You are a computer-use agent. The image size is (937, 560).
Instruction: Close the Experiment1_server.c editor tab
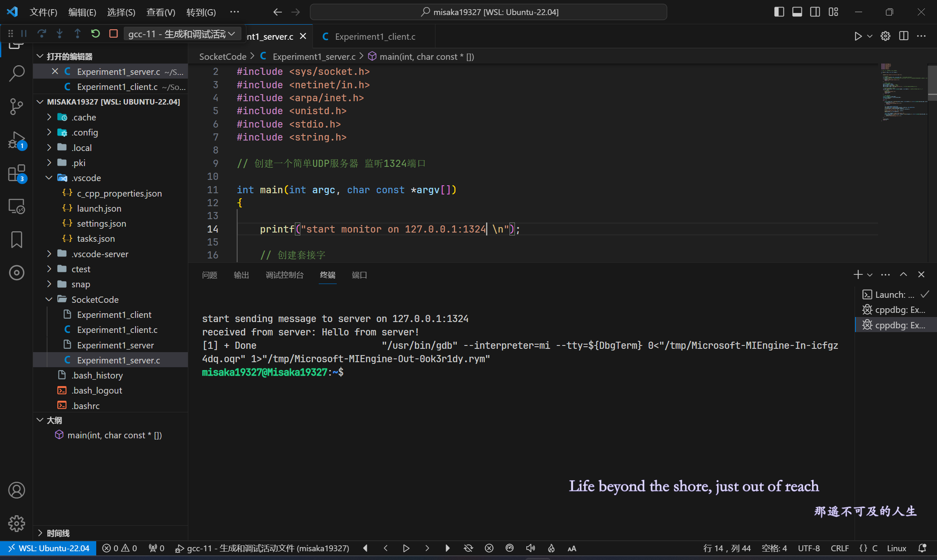(303, 36)
